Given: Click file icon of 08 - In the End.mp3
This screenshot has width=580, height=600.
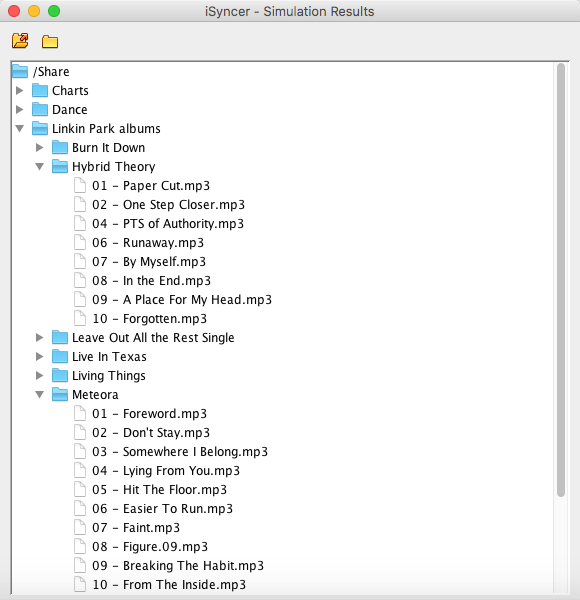Looking at the screenshot, I should (x=80, y=280).
